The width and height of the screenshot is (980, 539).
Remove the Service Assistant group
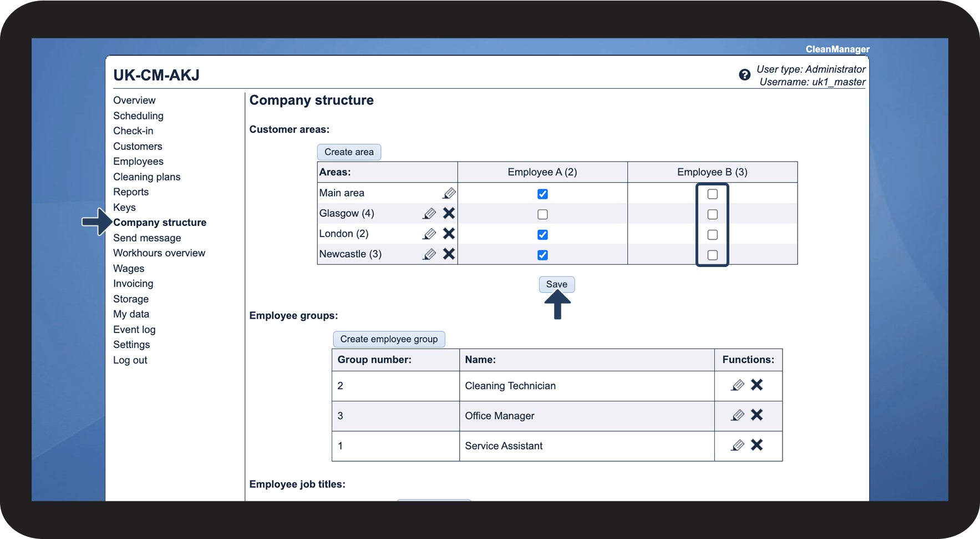[756, 445]
